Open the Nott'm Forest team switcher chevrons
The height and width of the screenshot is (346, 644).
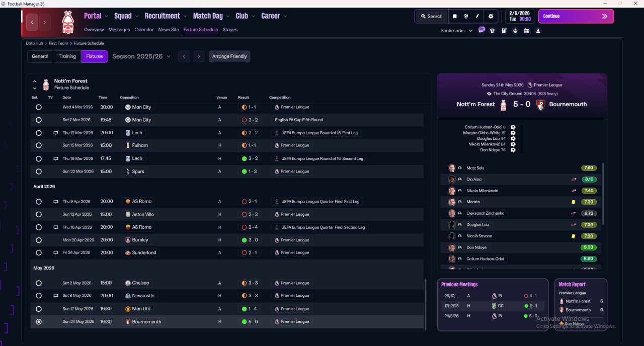point(35,84)
